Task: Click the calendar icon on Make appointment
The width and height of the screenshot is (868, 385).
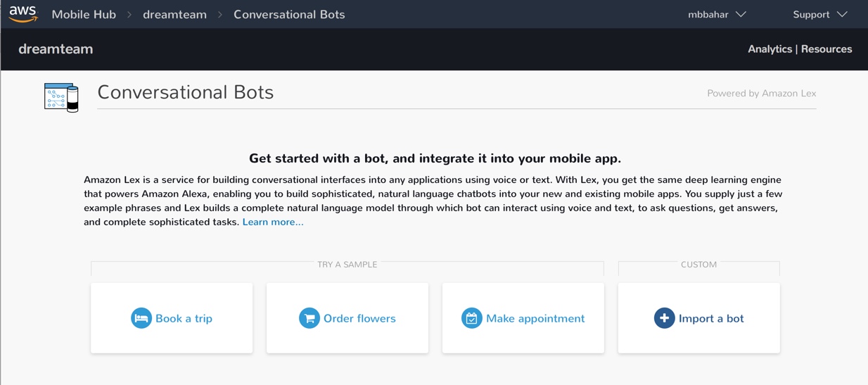Action: (x=472, y=318)
